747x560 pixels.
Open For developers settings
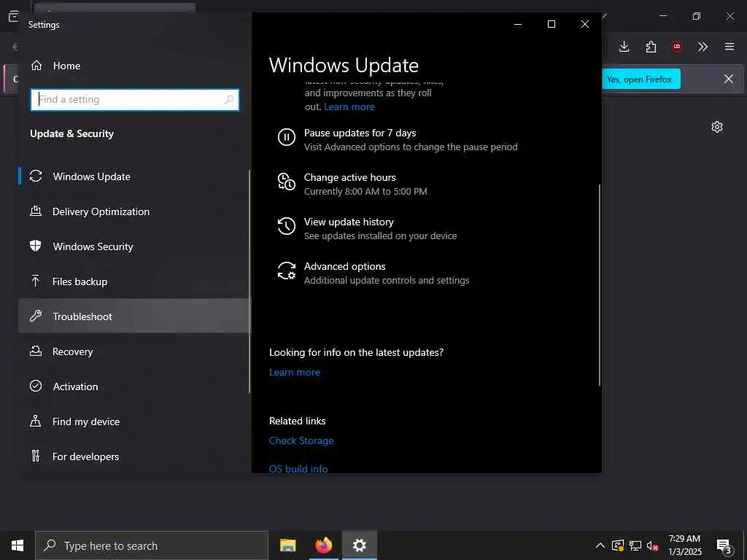[x=133, y=456]
